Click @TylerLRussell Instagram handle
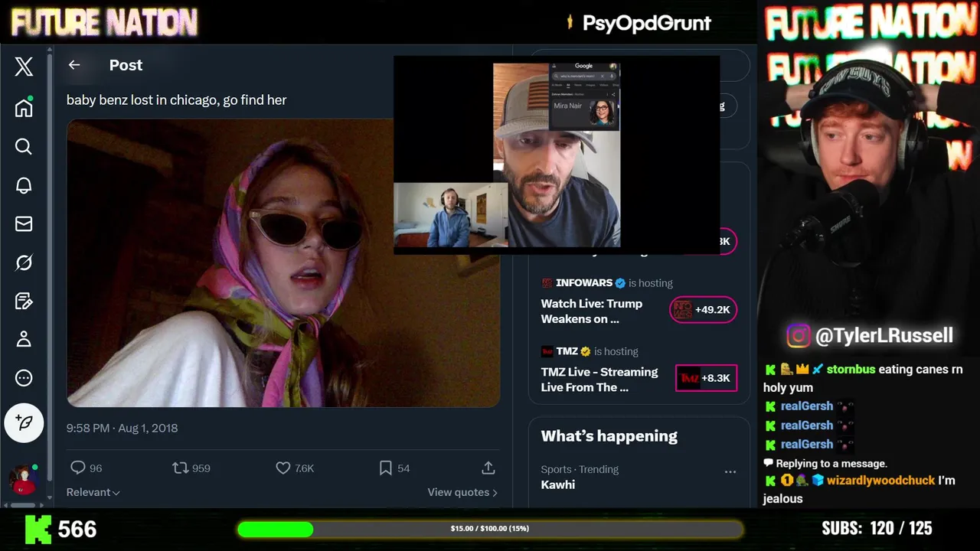The height and width of the screenshot is (551, 980). click(x=884, y=335)
